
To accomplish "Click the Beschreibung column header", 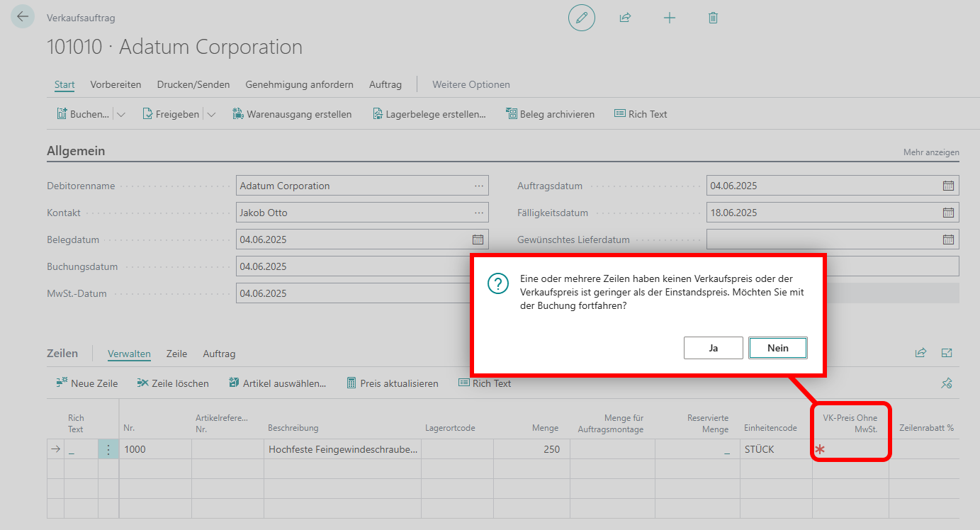I will point(293,428).
